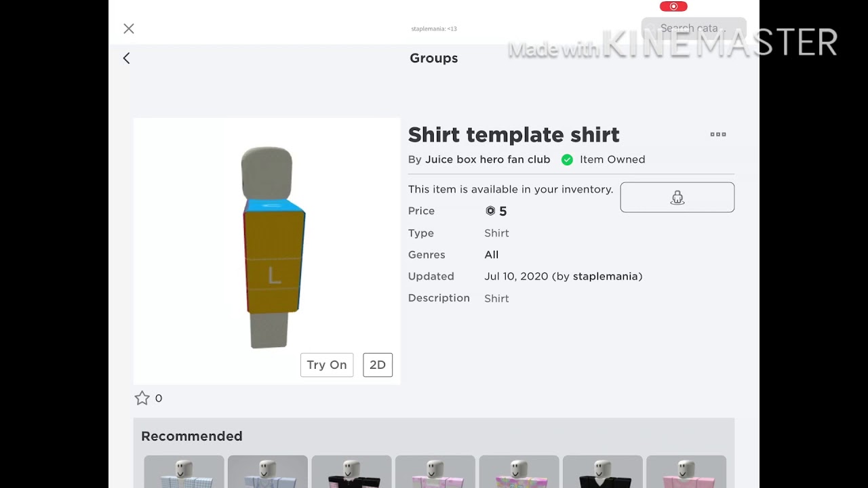This screenshot has width=868, height=488.
Task: Click the green Item Owned checkmark icon
Action: coord(567,160)
